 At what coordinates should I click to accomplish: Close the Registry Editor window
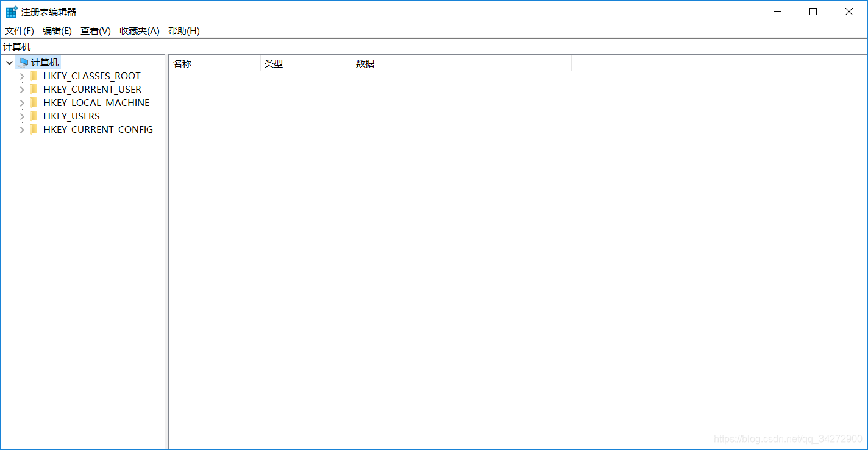(x=849, y=12)
